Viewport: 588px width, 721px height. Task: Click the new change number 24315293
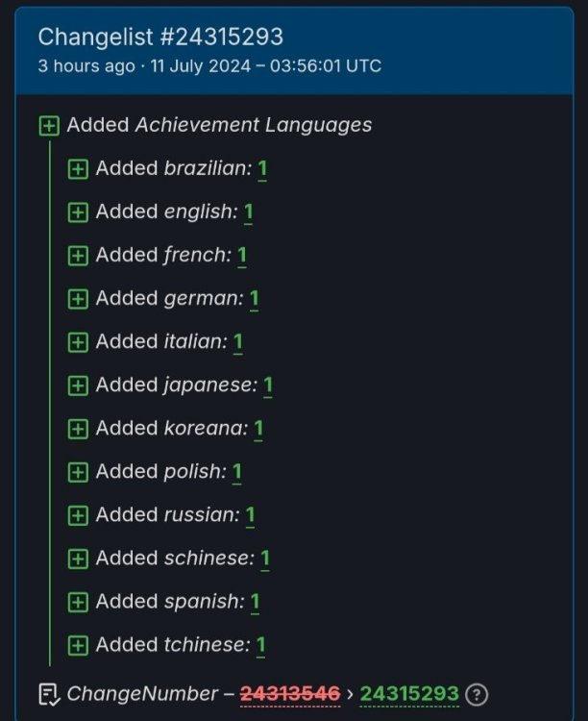pyautogui.click(x=410, y=694)
